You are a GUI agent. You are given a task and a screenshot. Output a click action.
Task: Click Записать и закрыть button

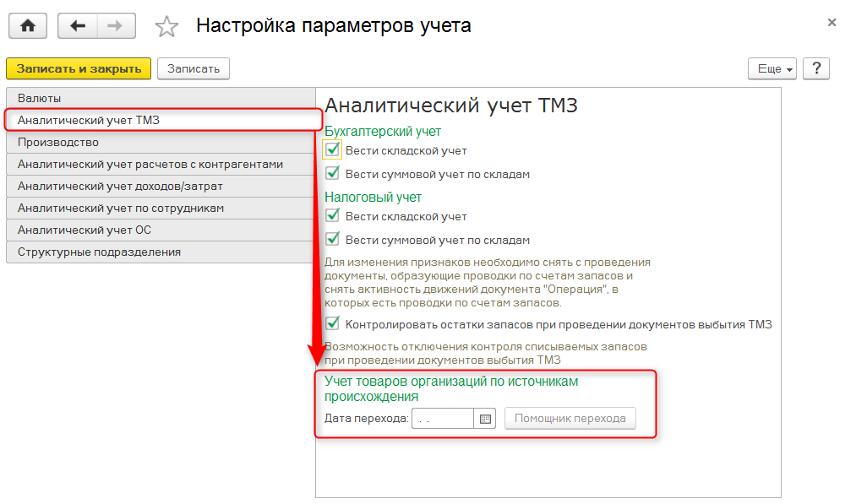[x=78, y=68]
